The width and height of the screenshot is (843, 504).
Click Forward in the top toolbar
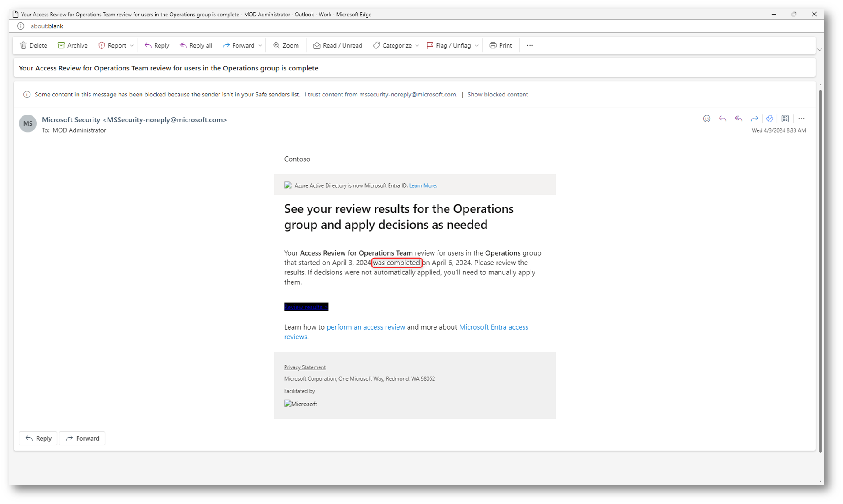pyautogui.click(x=238, y=45)
